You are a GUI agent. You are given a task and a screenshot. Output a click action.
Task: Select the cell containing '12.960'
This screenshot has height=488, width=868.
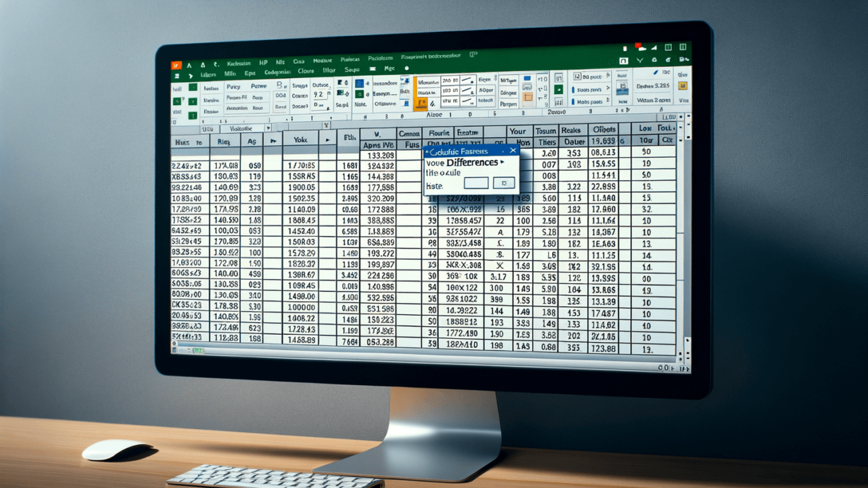tap(603, 209)
